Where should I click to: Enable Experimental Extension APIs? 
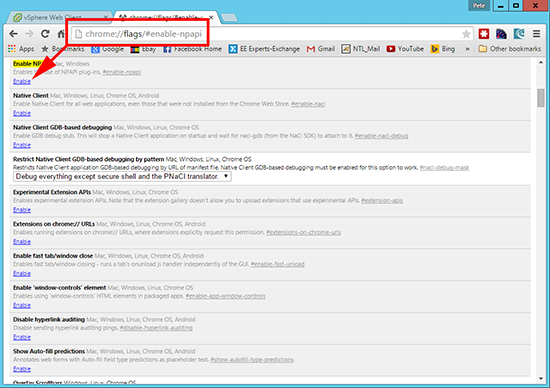pos(22,210)
